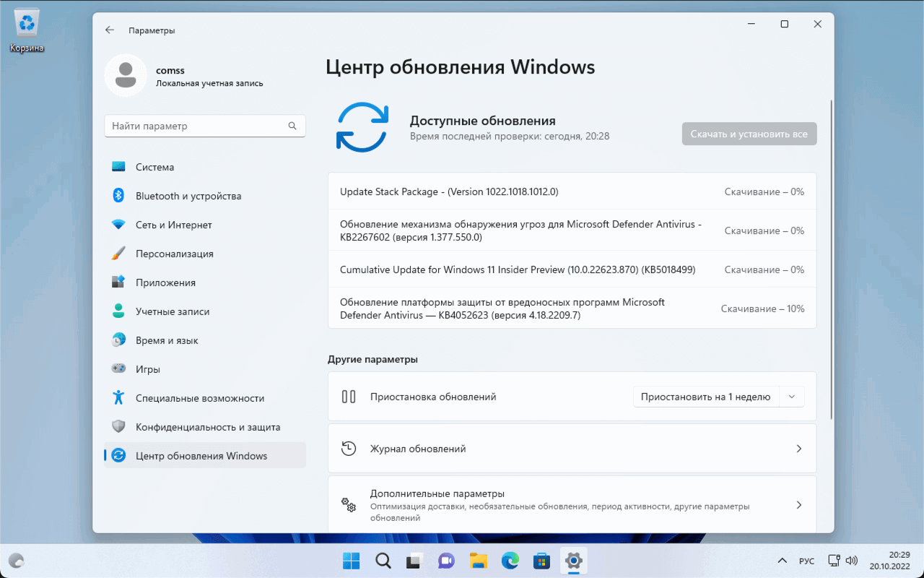The height and width of the screenshot is (578, 924).
Task: Select Центр обновления Windows in sidebar
Action: pos(205,456)
